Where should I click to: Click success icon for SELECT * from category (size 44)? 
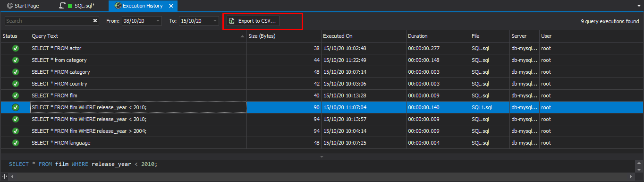click(15, 60)
